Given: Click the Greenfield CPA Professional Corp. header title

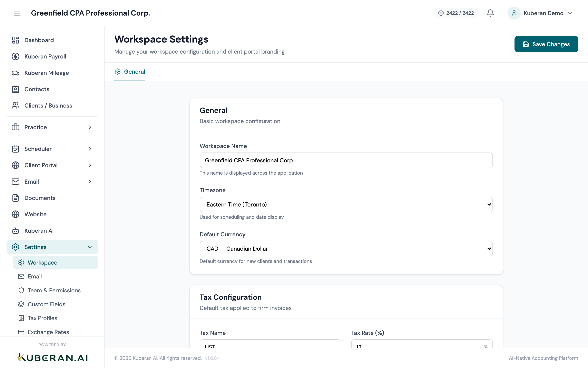Looking at the screenshot, I should click(x=90, y=13).
